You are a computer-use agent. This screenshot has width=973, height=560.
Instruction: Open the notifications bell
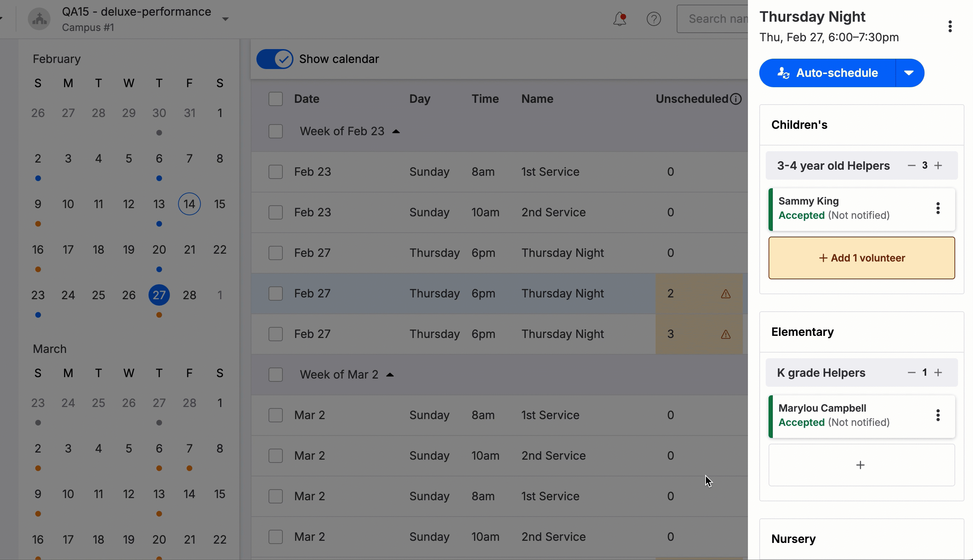pyautogui.click(x=619, y=19)
